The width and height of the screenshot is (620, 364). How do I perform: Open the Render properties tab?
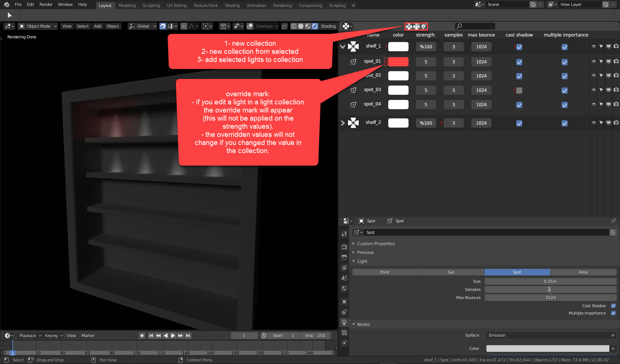coord(344,247)
